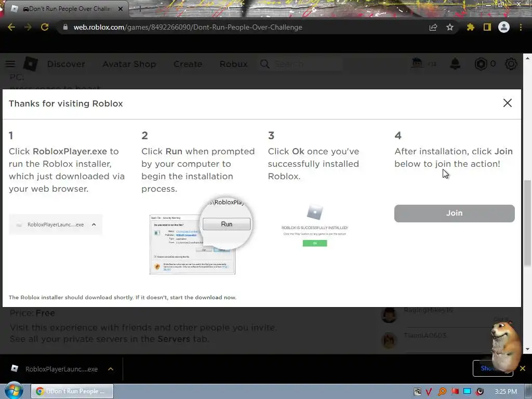This screenshot has height=399, width=532.
Task: Open the Avatar Shop menu item
Action: click(129, 64)
